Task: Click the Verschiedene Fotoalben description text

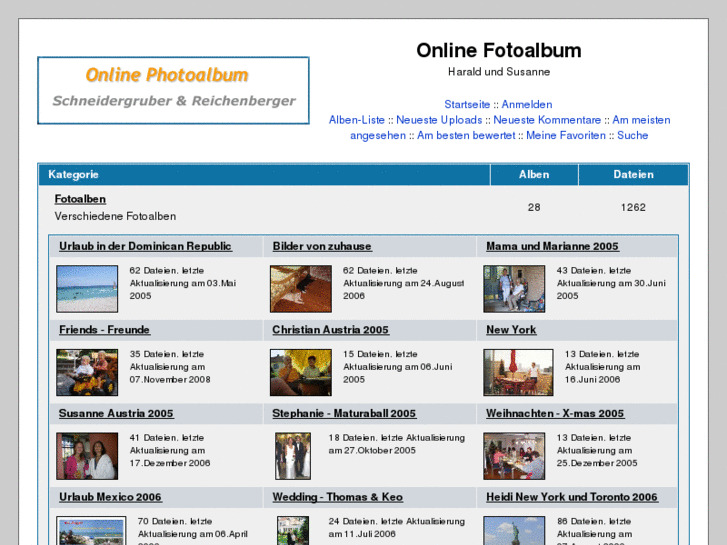Action: pyautogui.click(x=115, y=216)
